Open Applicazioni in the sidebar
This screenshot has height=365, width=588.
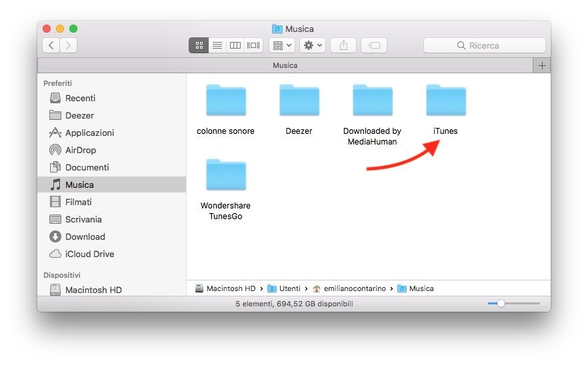pyautogui.click(x=112, y=133)
